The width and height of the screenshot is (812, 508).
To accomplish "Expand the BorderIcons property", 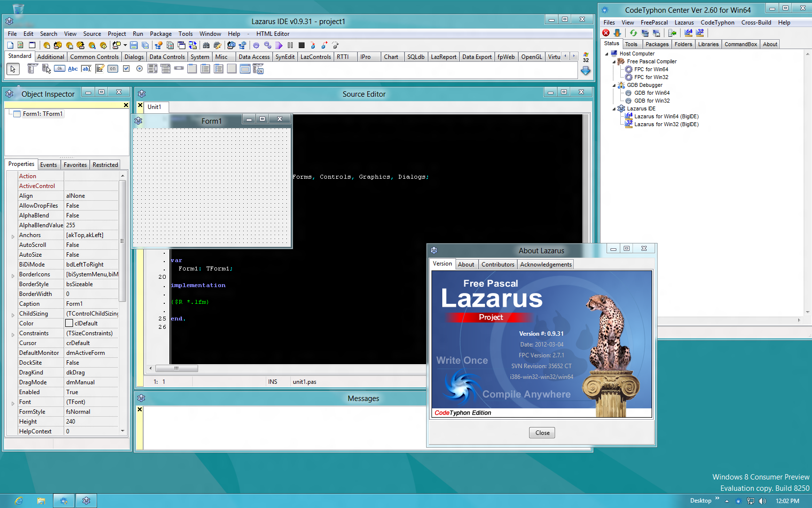I will pyautogui.click(x=13, y=275).
